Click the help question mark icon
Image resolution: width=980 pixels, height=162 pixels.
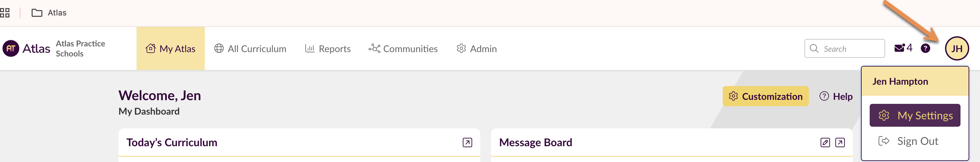tap(925, 48)
